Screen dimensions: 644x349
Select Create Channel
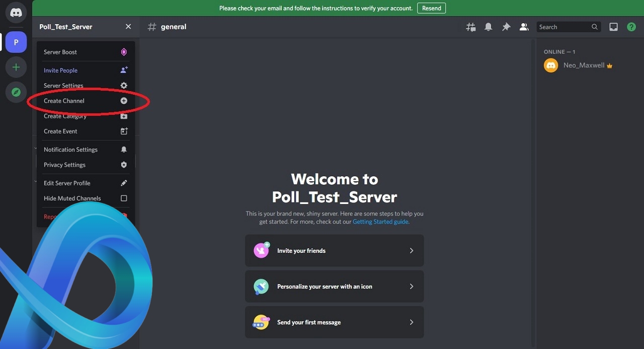(x=86, y=101)
